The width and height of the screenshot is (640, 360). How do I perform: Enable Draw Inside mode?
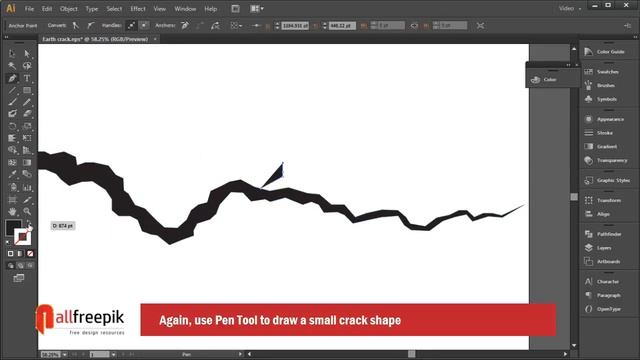coord(30,266)
